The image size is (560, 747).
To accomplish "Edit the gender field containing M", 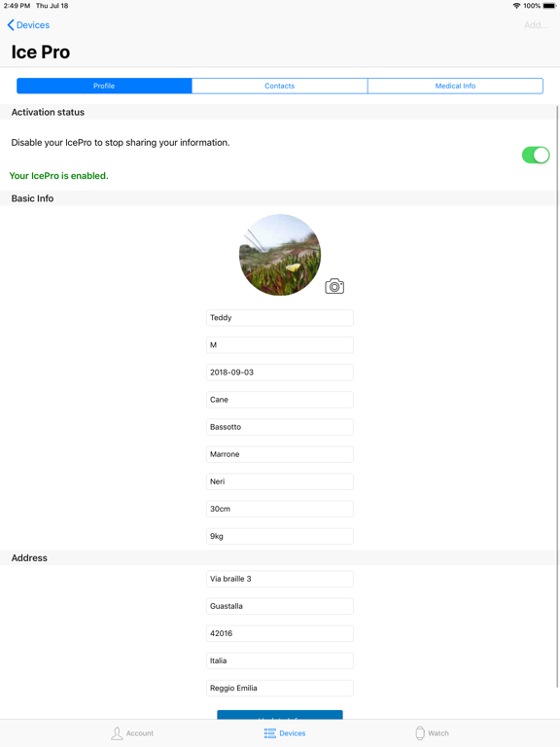I will click(280, 345).
